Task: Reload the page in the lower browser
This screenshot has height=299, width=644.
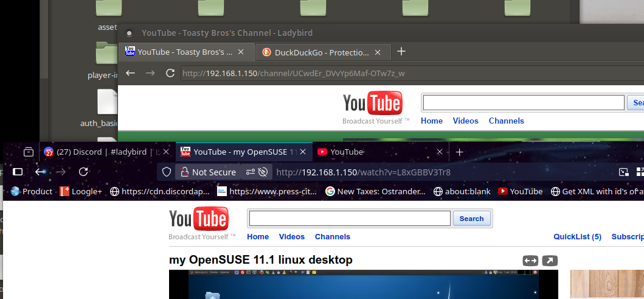Action: tap(83, 172)
